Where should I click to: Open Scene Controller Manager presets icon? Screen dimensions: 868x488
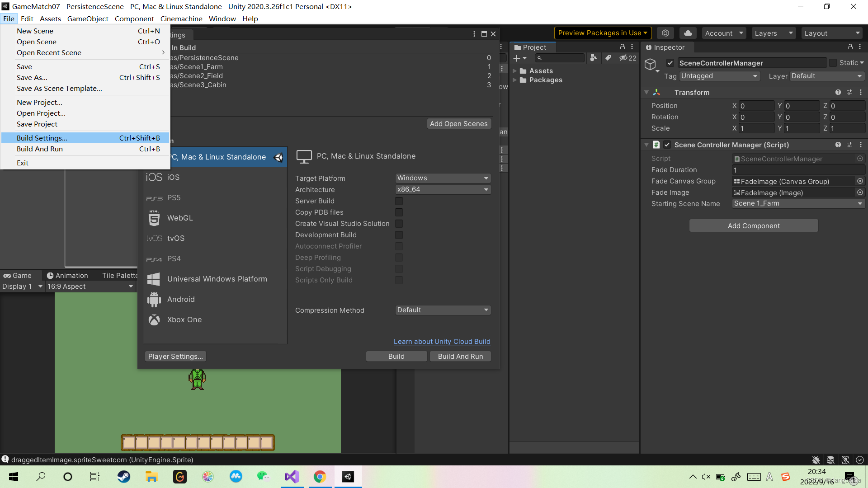849,145
